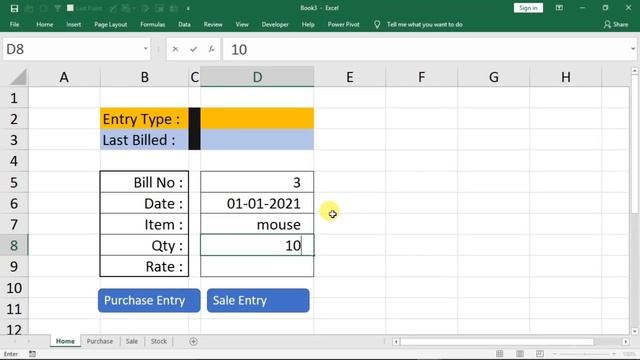
Task: Select column E header
Action: 350,77
